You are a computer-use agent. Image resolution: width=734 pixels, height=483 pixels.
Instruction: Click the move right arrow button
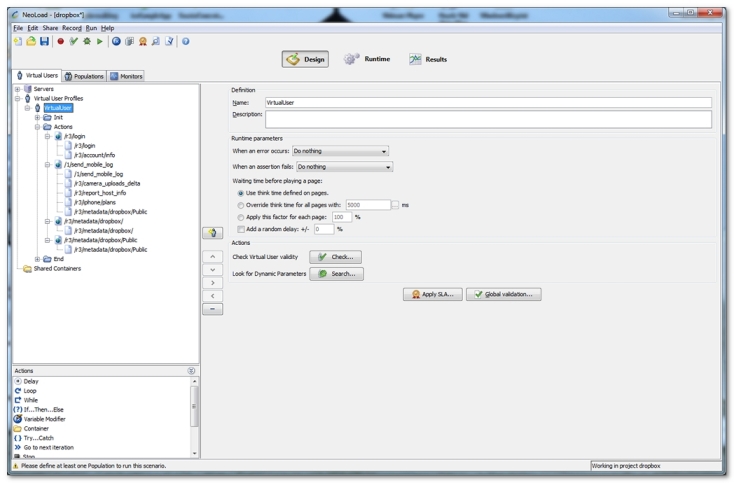(x=213, y=283)
